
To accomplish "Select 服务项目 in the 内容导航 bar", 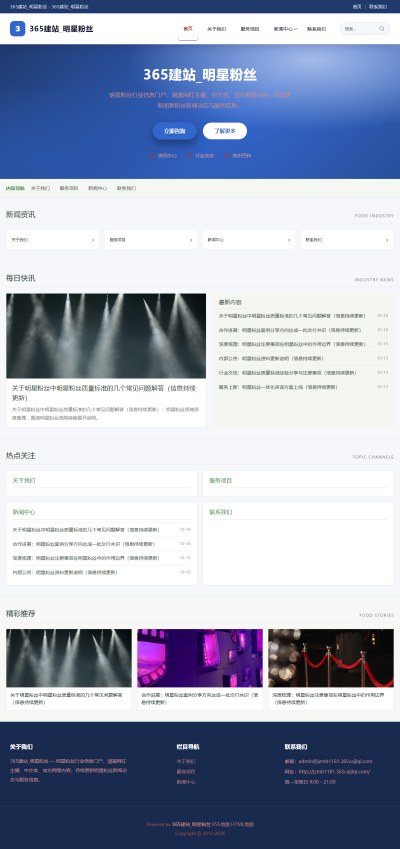I will 69,188.
